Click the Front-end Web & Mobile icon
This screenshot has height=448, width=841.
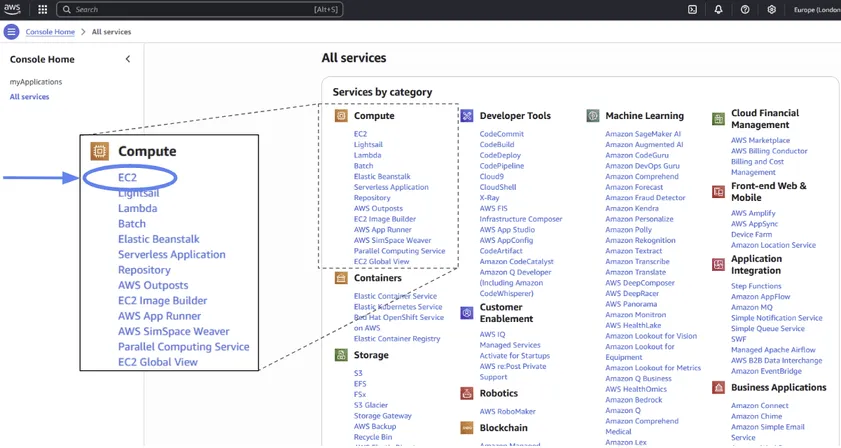[x=718, y=192]
